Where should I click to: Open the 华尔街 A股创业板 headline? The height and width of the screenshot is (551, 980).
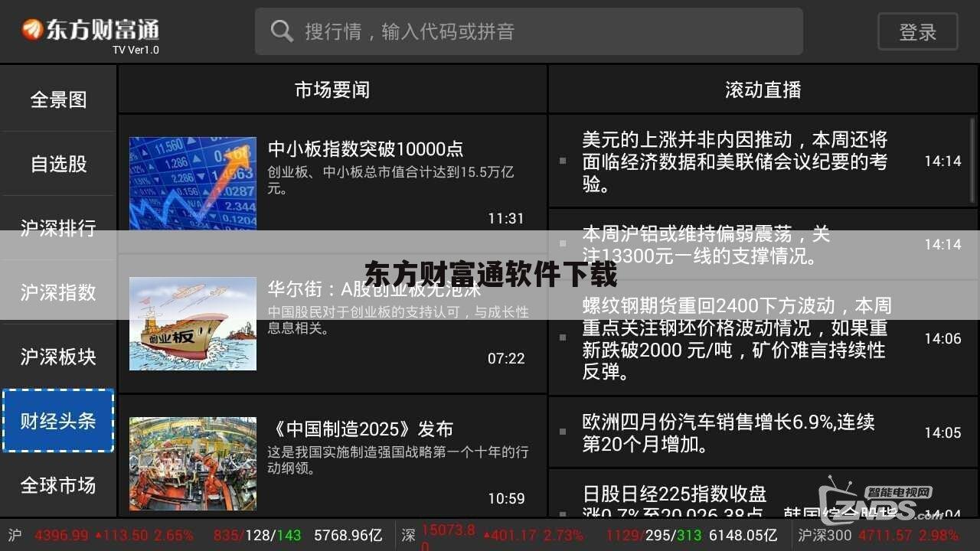coord(374,289)
